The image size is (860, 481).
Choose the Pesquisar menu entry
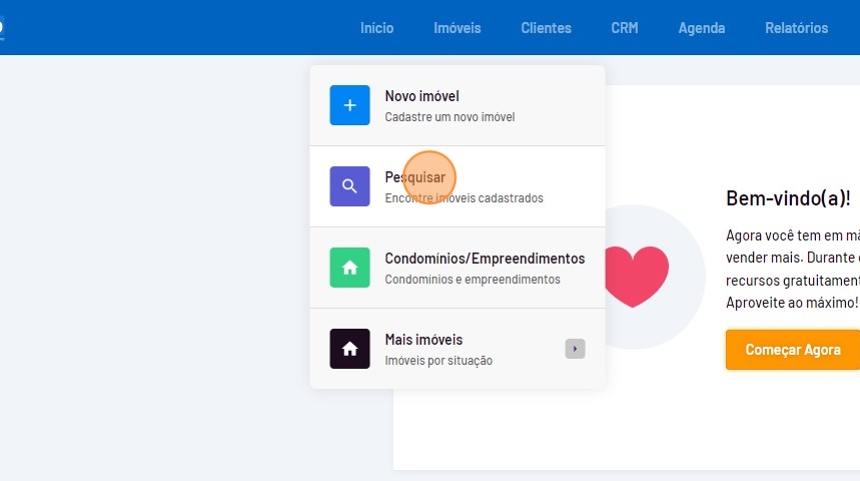point(415,177)
